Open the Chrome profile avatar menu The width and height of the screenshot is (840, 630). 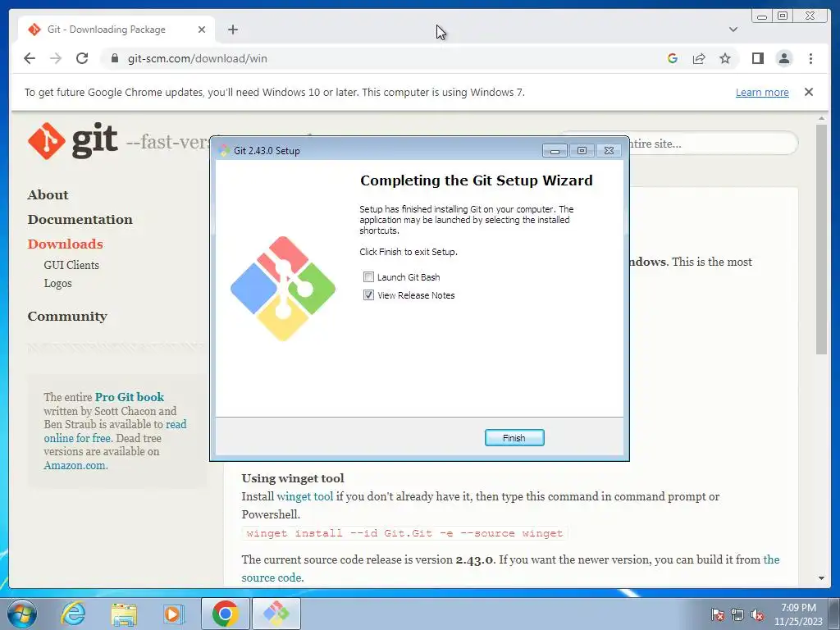pyautogui.click(x=784, y=58)
